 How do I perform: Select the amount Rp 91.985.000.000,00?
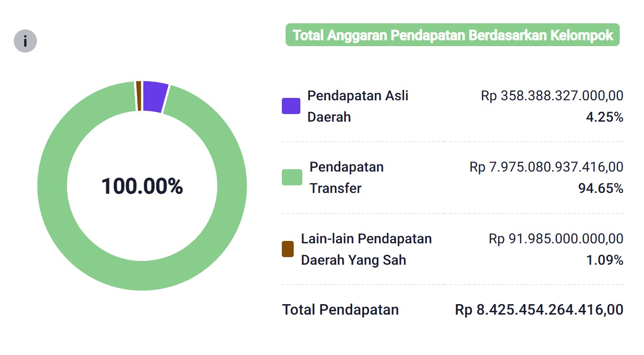click(556, 239)
